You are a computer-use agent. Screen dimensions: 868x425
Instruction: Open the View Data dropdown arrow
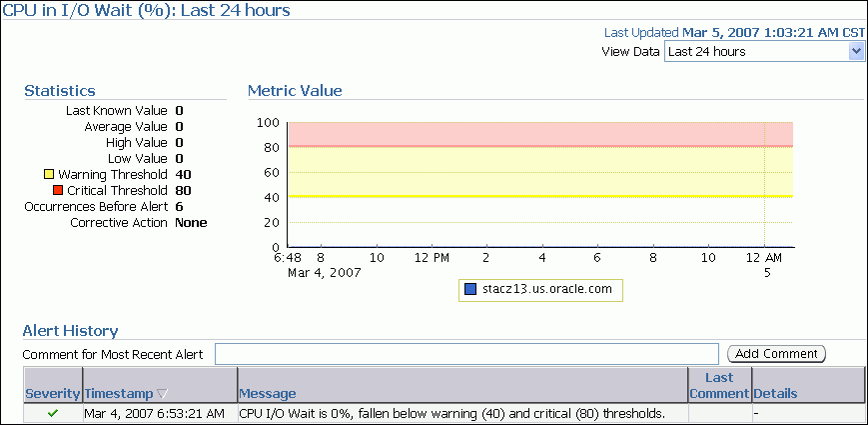[855, 52]
